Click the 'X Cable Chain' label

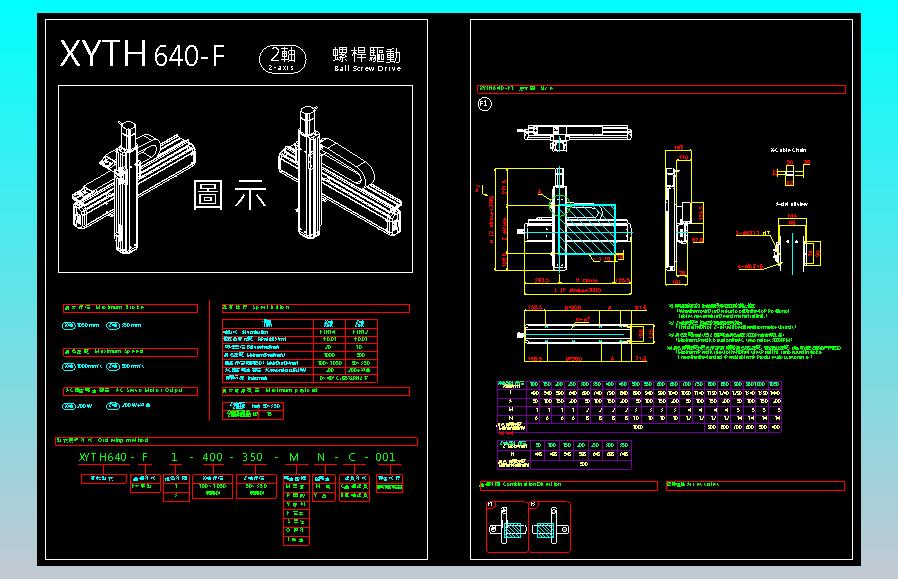tap(789, 150)
